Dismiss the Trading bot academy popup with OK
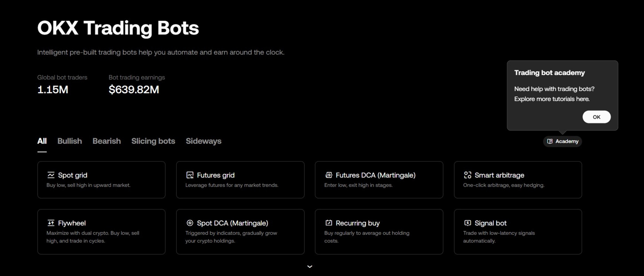The image size is (644, 276). [597, 117]
